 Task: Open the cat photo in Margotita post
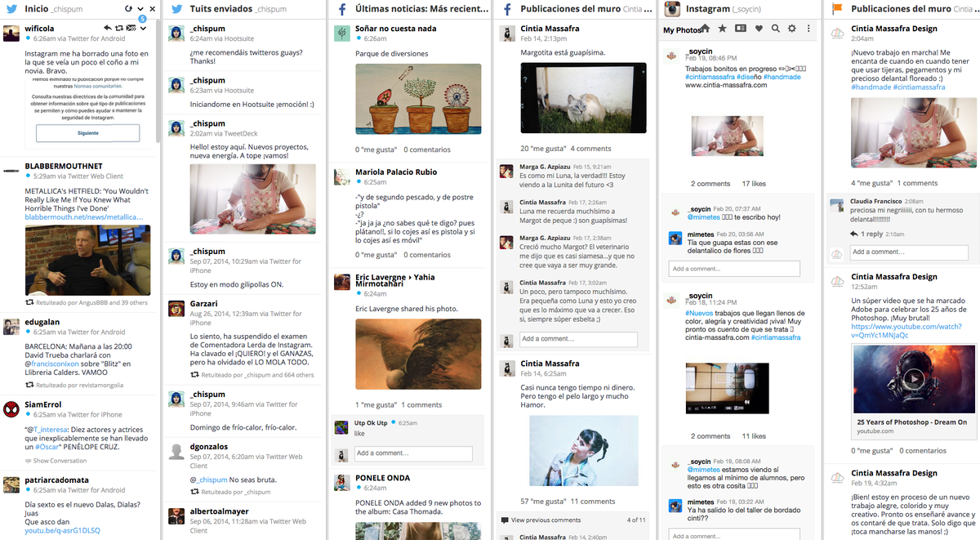tap(584, 98)
